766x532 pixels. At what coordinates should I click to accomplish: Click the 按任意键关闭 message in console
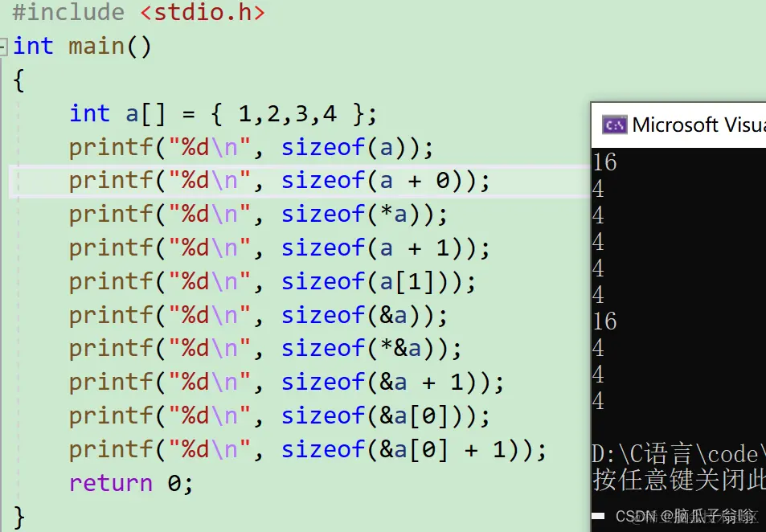[678, 479]
